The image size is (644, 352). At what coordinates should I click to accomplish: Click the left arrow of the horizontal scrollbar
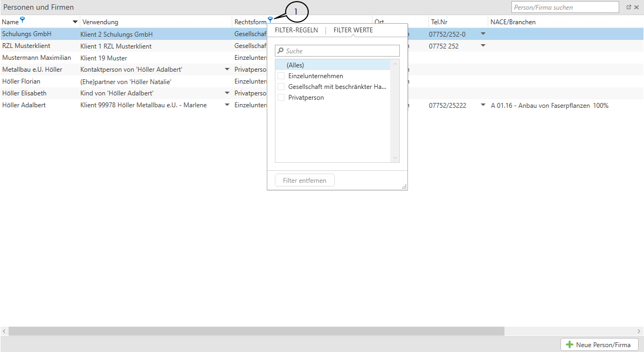[4, 331]
